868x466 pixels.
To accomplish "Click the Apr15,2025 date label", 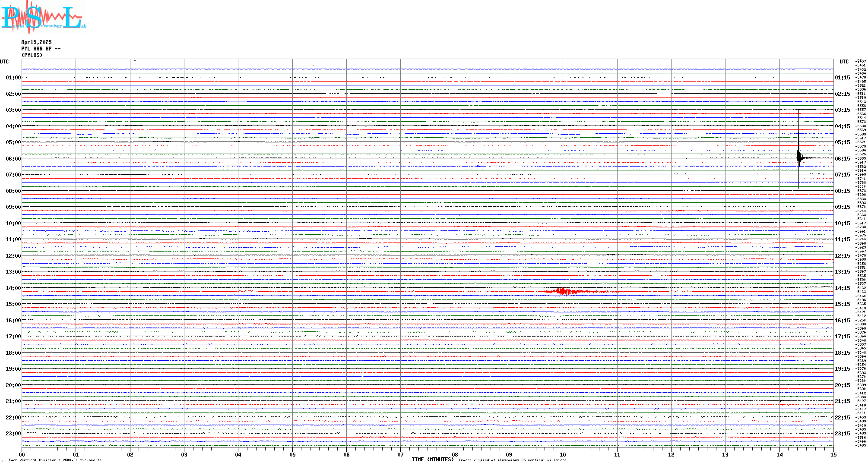I will pyautogui.click(x=36, y=42).
